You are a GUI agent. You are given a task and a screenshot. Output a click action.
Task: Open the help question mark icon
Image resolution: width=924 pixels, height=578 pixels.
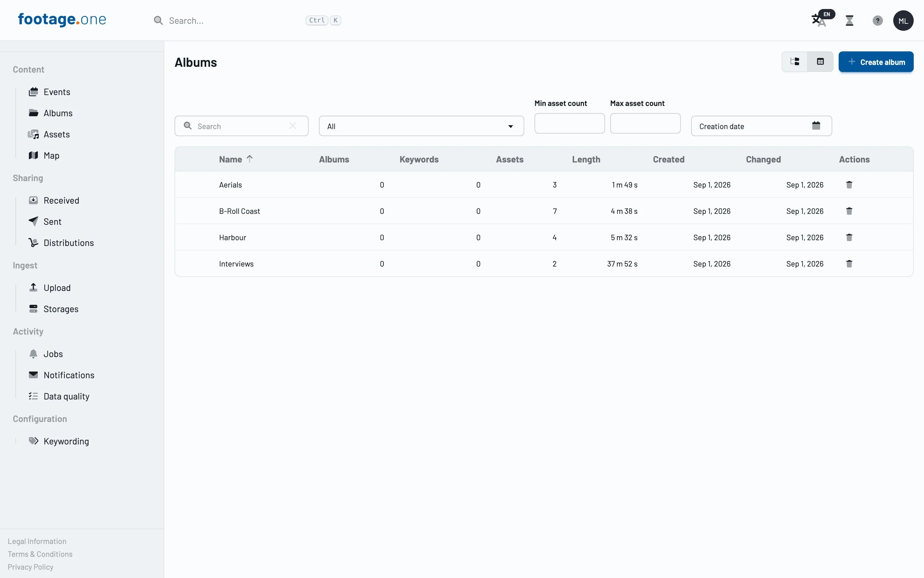pyautogui.click(x=877, y=21)
